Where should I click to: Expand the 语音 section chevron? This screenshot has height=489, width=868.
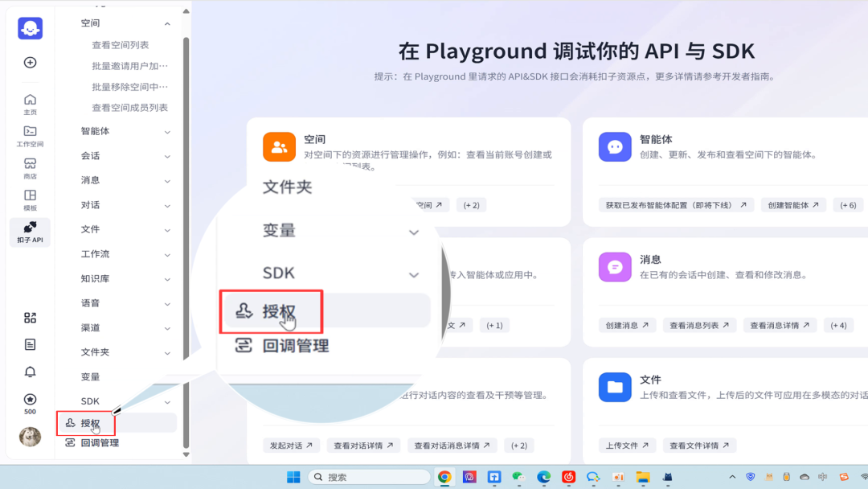point(167,304)
